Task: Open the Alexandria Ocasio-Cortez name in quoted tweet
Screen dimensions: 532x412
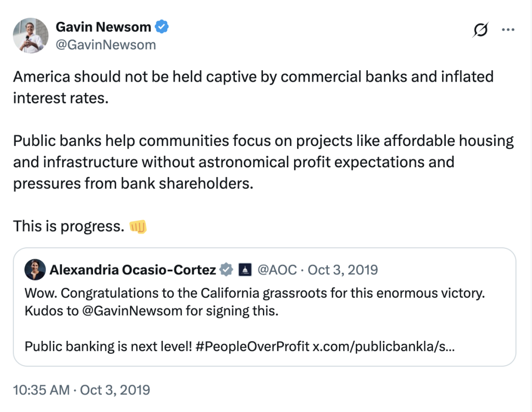Action: [x=132, y=270]
